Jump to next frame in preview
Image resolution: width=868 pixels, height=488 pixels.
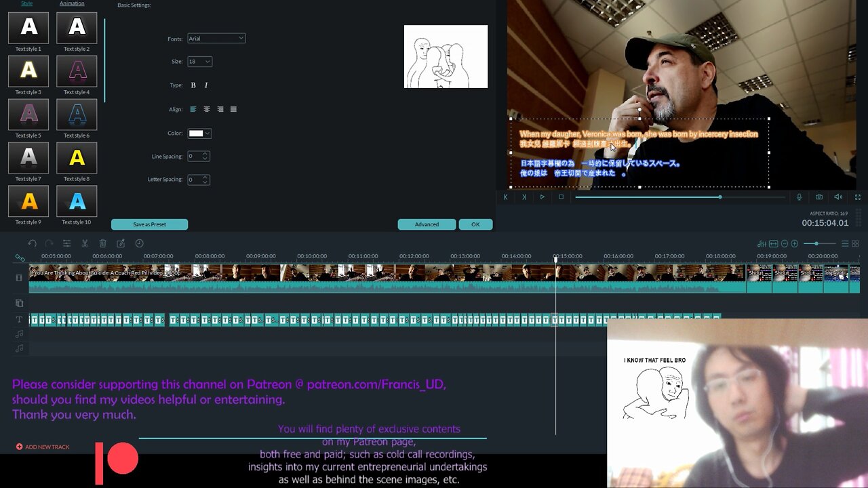point(524,197)
